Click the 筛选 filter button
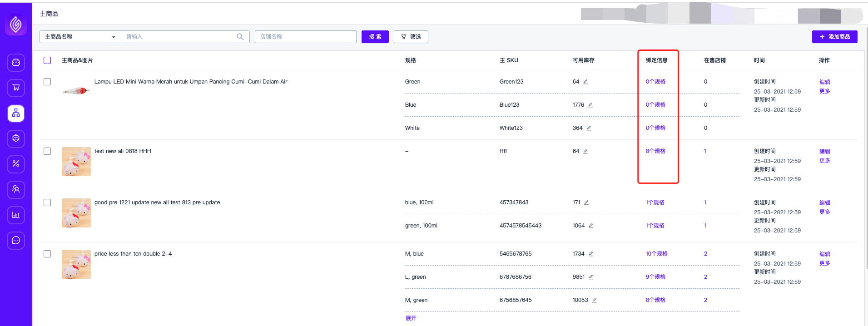 (x=411, y=37)
